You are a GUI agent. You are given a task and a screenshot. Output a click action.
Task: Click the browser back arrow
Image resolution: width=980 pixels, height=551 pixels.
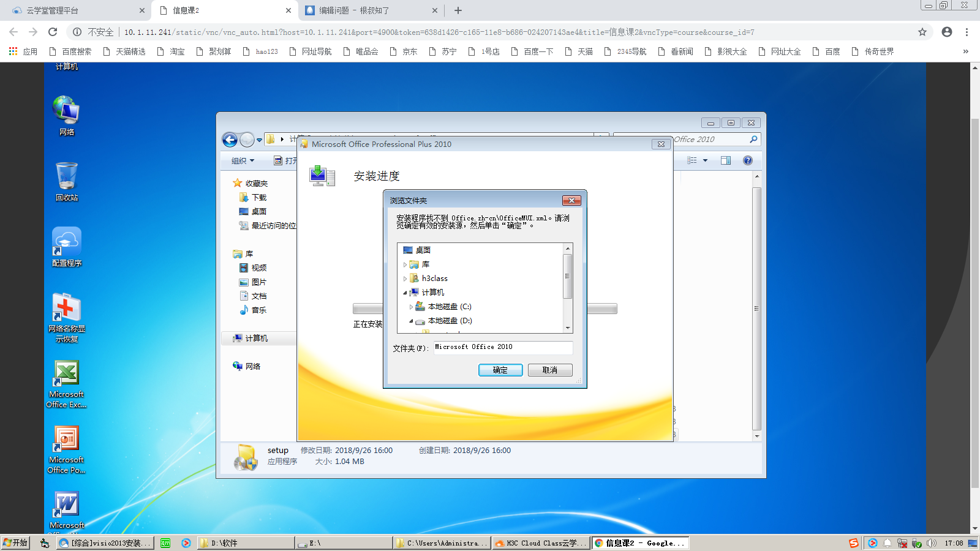[13, 32]
